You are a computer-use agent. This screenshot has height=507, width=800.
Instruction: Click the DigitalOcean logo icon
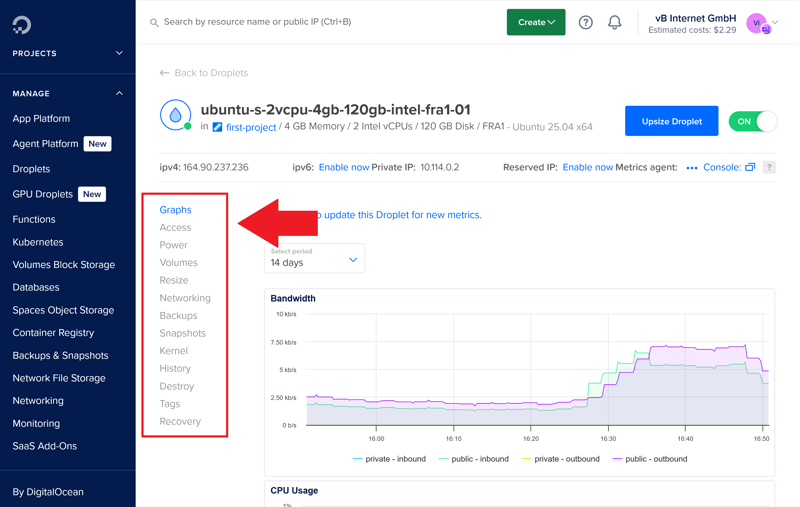[22, 23]
